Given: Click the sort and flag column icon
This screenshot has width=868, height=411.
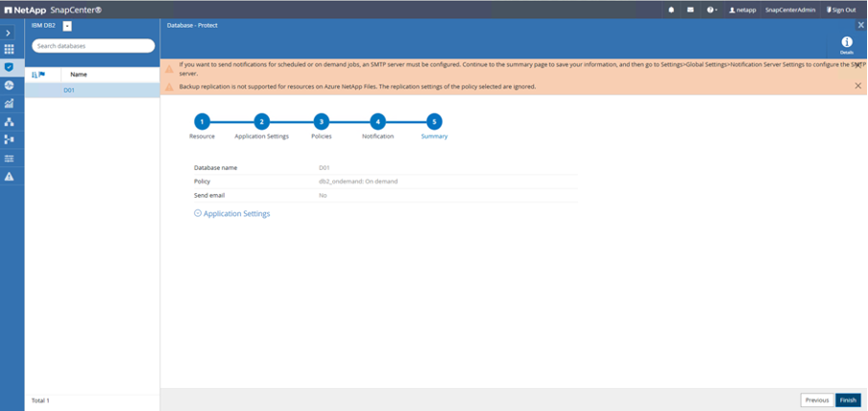Looking at the screenshot, I should [x=38, y=74].
